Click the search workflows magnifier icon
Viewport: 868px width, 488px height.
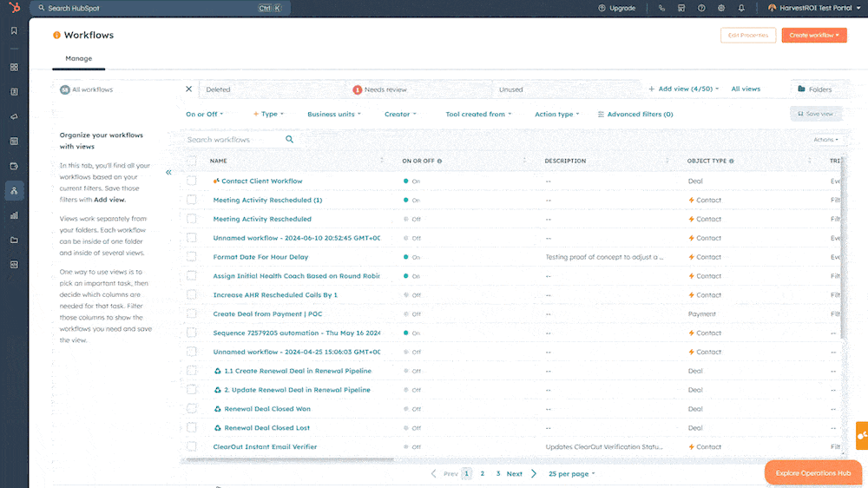coord(290,140)
